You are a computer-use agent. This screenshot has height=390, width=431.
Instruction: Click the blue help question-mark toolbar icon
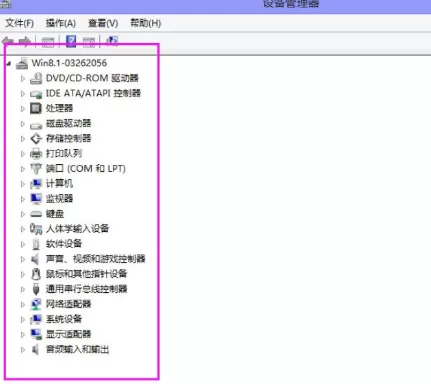pyautogui.click(x=71, y=41)
